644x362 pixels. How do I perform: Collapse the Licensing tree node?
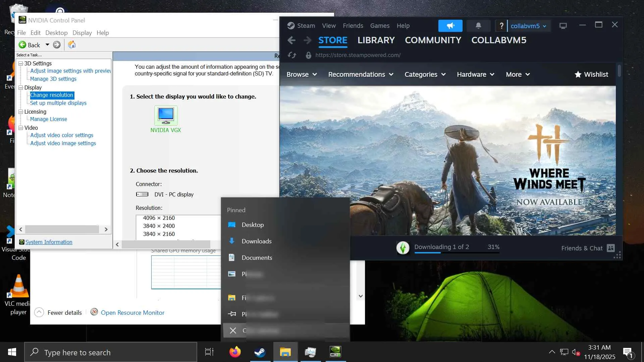pyautogui.click(x=21, y=112)
